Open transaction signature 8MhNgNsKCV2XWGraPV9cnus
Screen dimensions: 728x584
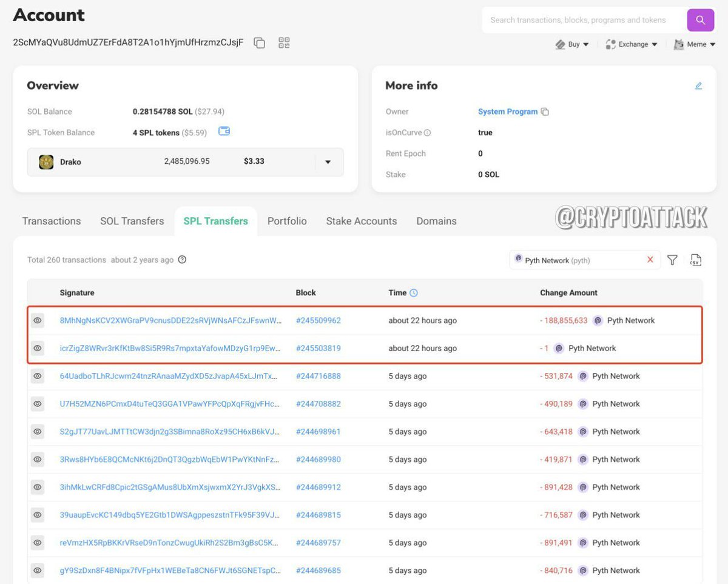pyautogui.click(x=170, y=321)
